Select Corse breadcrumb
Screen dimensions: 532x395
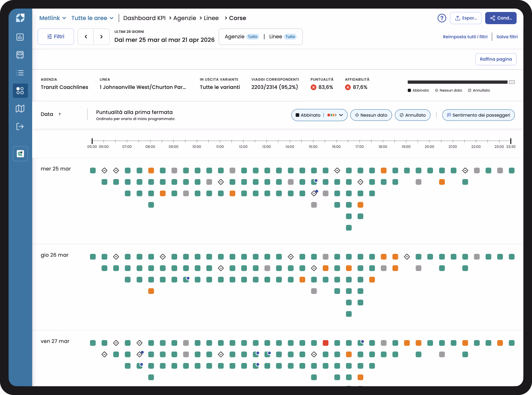[x=237, y=18]
